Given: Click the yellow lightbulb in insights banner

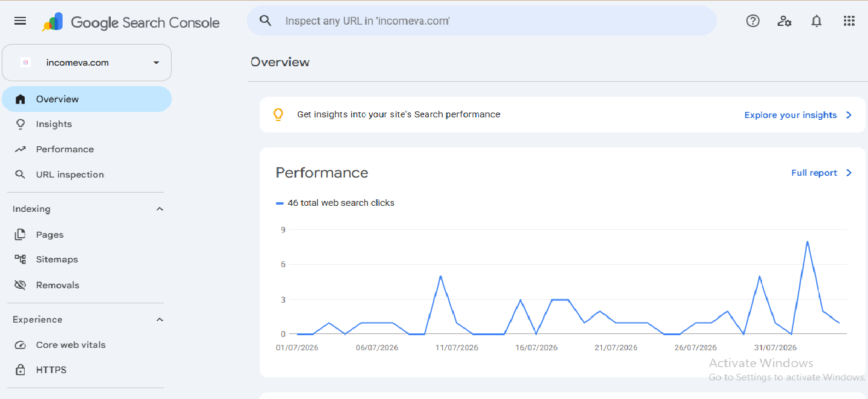Looking at the screenshot, I should coord(278,114).
